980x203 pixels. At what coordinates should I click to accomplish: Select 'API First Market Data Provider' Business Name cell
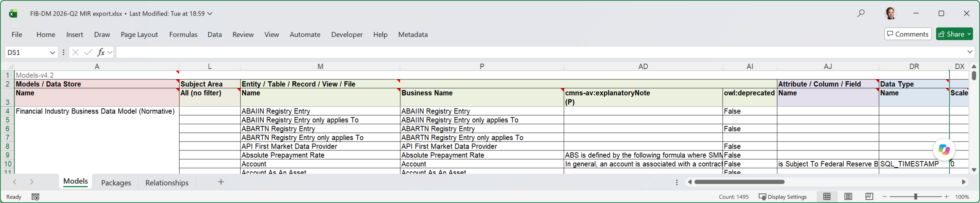click(x=482, y=146)
